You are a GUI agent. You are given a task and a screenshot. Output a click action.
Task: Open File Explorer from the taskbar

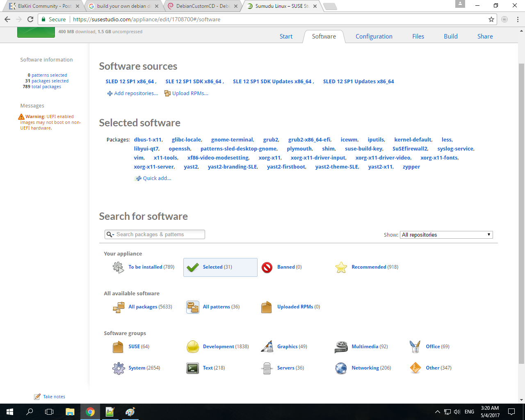pos(70,412)
